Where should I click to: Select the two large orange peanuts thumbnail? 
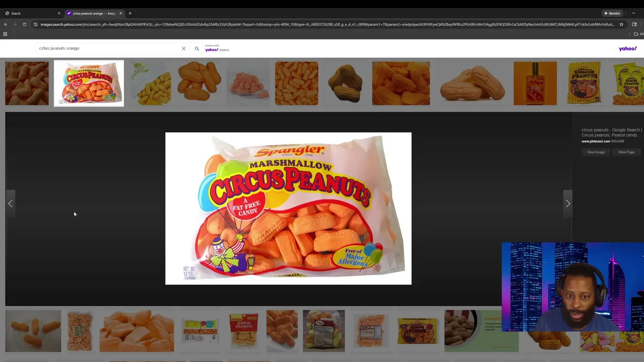[471, 83]
